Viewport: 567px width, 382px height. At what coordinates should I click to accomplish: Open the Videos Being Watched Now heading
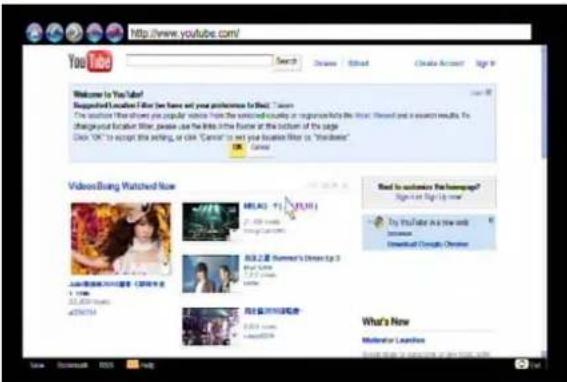point(122,186)
